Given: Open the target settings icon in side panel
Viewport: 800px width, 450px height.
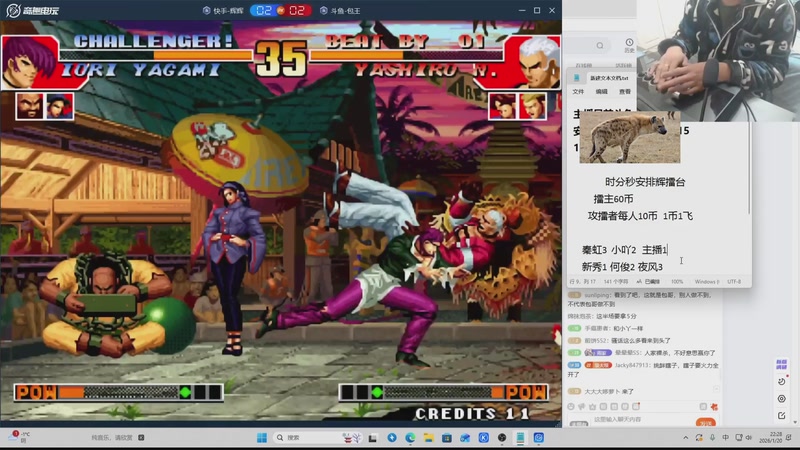Looking at the screenshot, I should click(x=782, y=398).
